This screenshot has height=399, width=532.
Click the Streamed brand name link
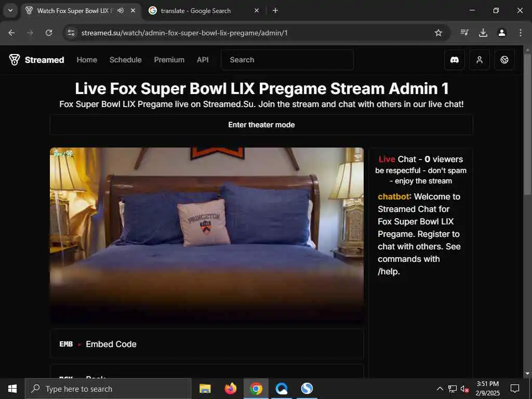pyautogui.click(x=45, y=60)
